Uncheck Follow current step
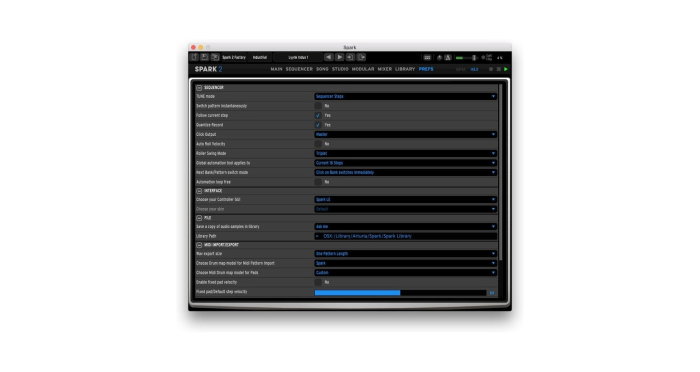 pos(318,115)
